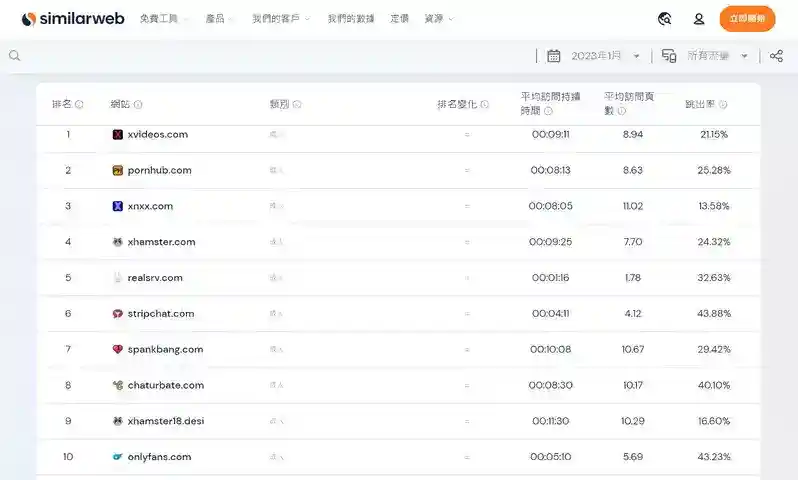Screen dimensions: 798x480
Task: Open the 免費工具 menu
Action: [164, 19]
